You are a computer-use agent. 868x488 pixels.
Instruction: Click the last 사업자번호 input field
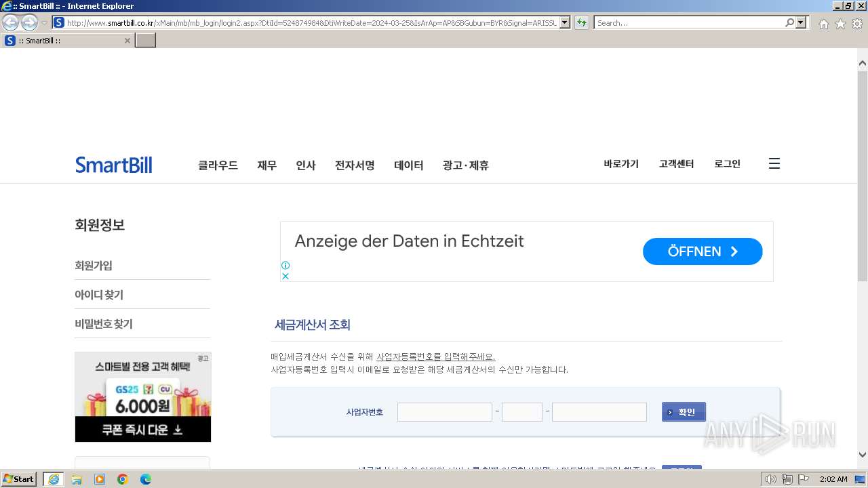[599, 412]
